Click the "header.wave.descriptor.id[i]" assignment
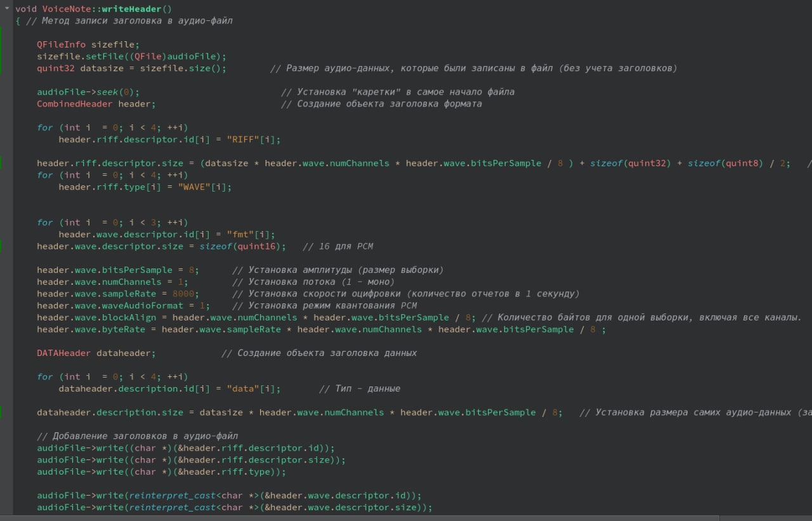 tap(167, 235)
